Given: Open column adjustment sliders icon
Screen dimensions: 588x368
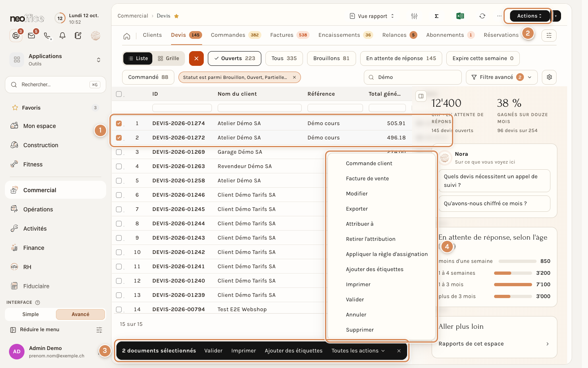Looking at the screenshot, I should (414, 16).
